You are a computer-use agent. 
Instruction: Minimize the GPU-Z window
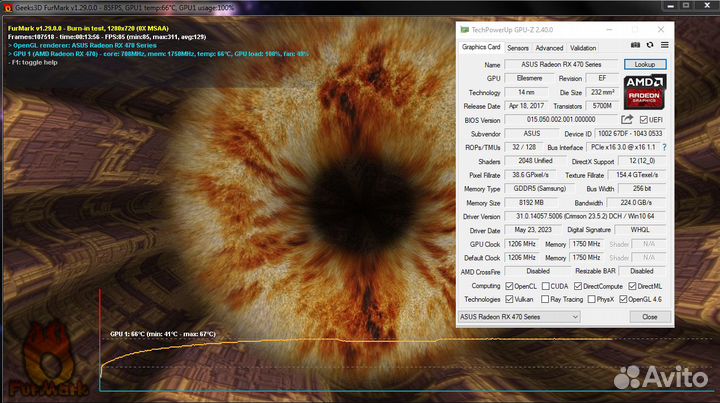[609, 30]
